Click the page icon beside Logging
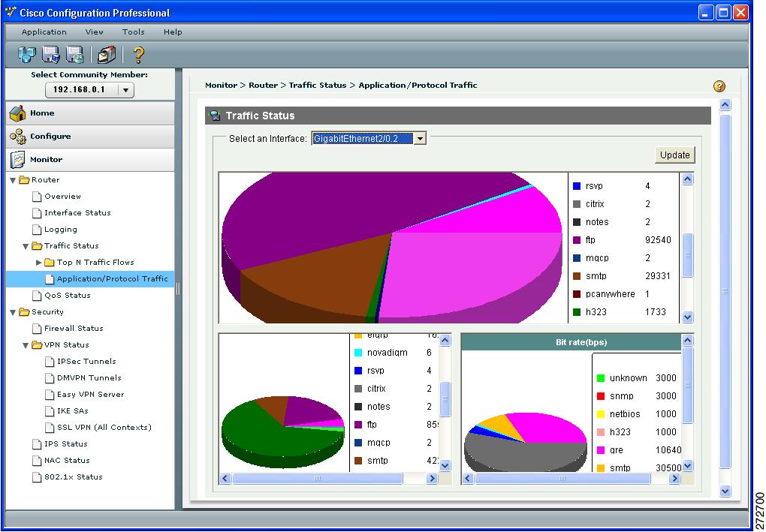 point(37,230)
